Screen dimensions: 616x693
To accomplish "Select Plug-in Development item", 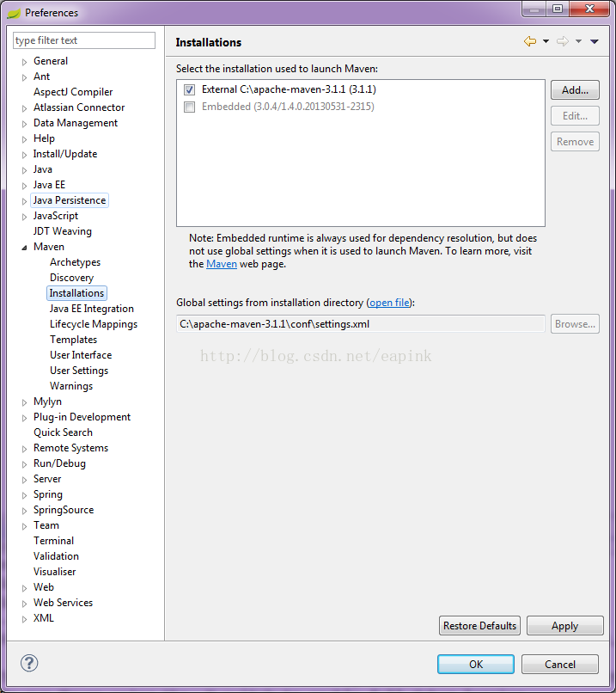I will pyautogui.click(x=82, y=417).
